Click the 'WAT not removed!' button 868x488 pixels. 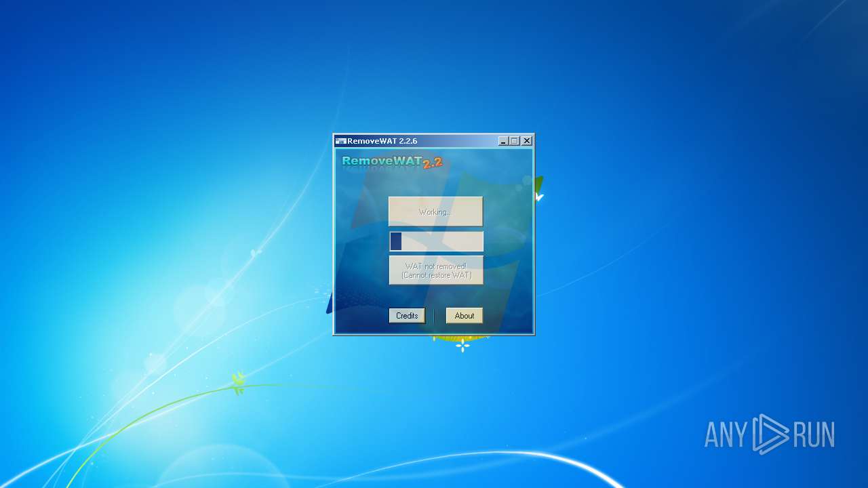[435, 270]
